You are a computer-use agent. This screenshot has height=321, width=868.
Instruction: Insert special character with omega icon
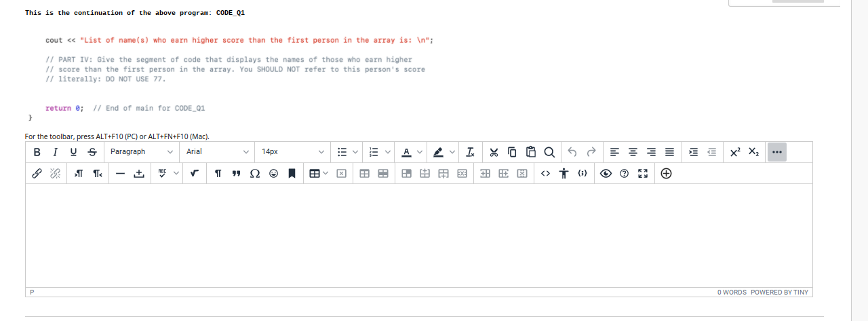[x=255, y=174]
